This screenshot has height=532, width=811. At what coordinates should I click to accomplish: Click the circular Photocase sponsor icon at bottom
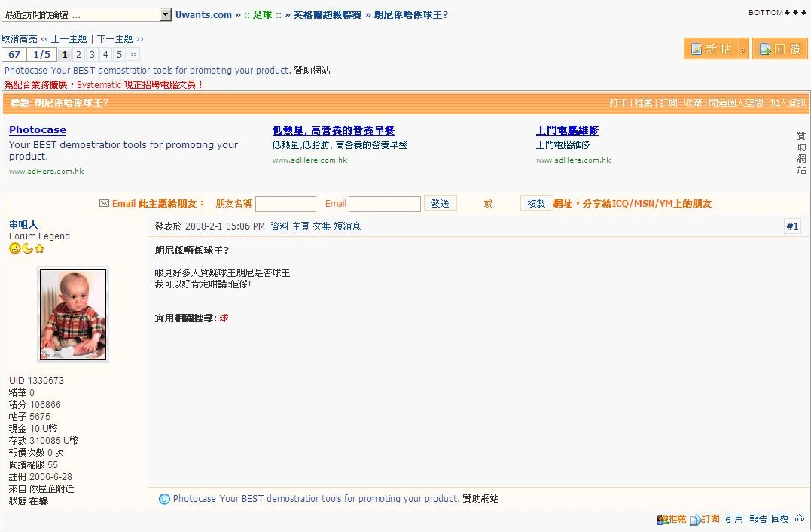coord(164,498)
